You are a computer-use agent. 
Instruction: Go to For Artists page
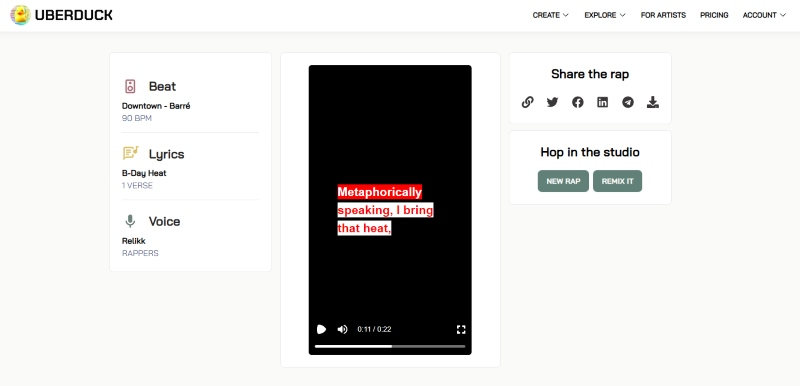(x=663, y=15)
